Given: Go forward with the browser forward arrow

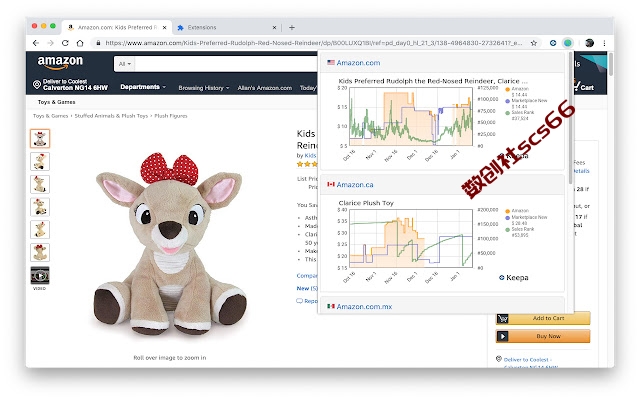Looking at the screenshot, I should pyautogui.click(x=51, y=43).
